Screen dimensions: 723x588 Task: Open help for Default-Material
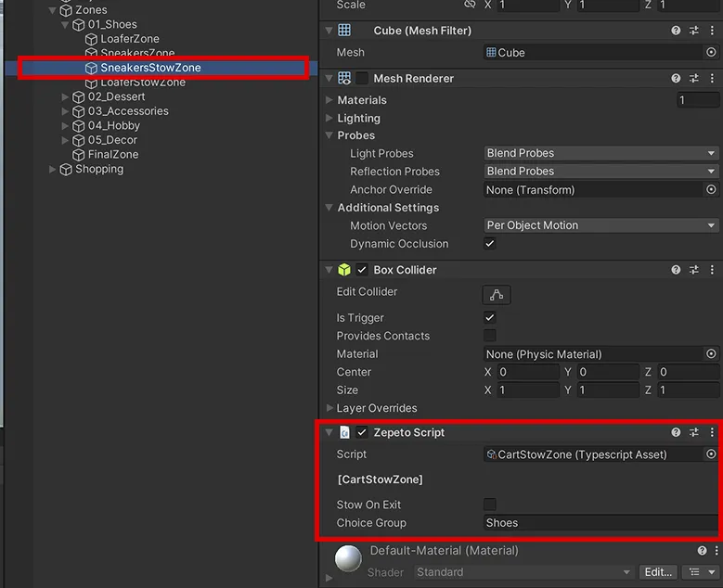tap(702, 551)
